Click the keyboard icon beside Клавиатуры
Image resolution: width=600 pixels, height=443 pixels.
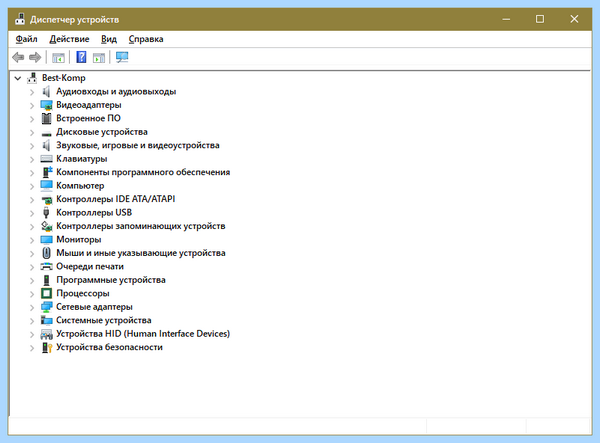click(46, 159)
